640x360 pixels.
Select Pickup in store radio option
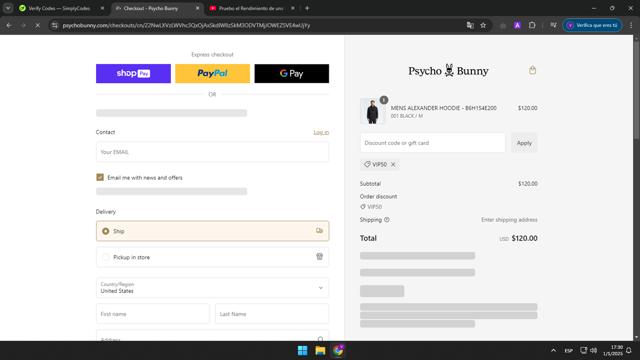106,257
